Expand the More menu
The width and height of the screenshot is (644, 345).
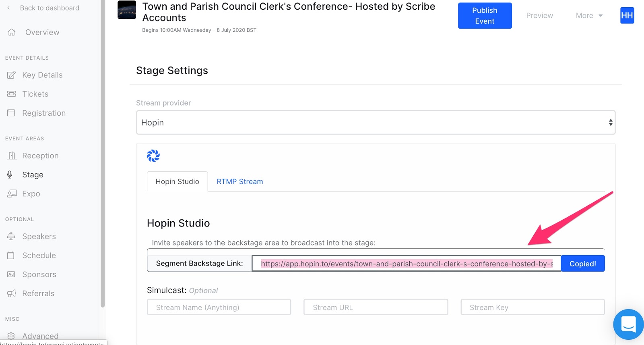(x=589, y=15)
